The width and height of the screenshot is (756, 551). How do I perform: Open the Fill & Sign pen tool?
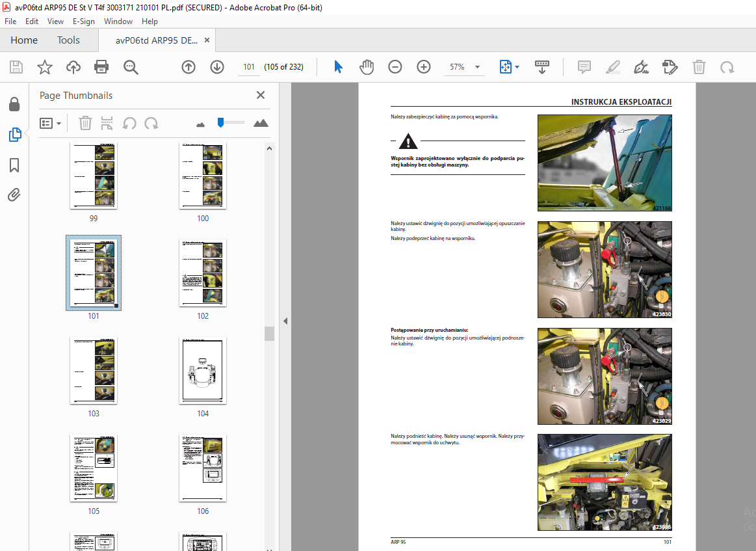coord(641,67)
